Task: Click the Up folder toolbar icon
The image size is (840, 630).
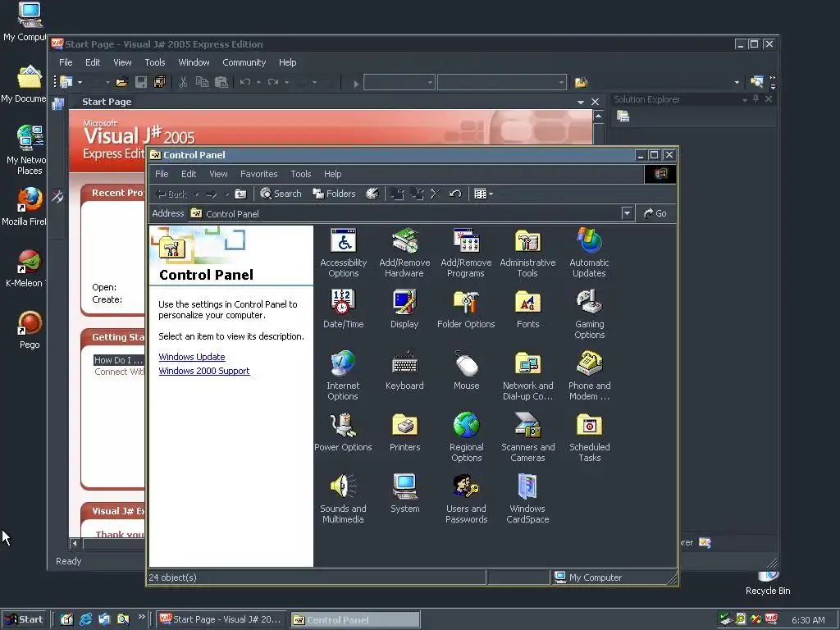Action: 240,194
